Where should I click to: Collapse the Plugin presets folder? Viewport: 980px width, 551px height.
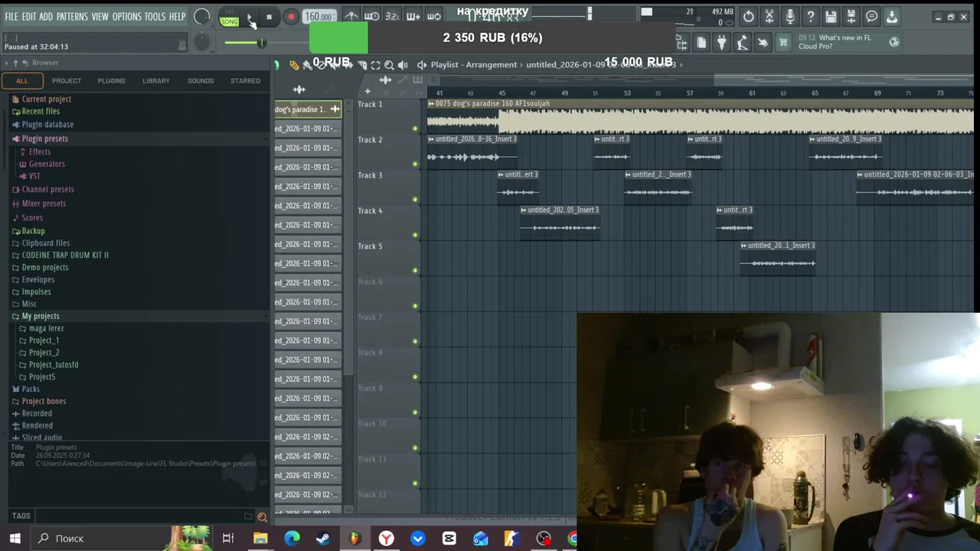click(44, 139)
